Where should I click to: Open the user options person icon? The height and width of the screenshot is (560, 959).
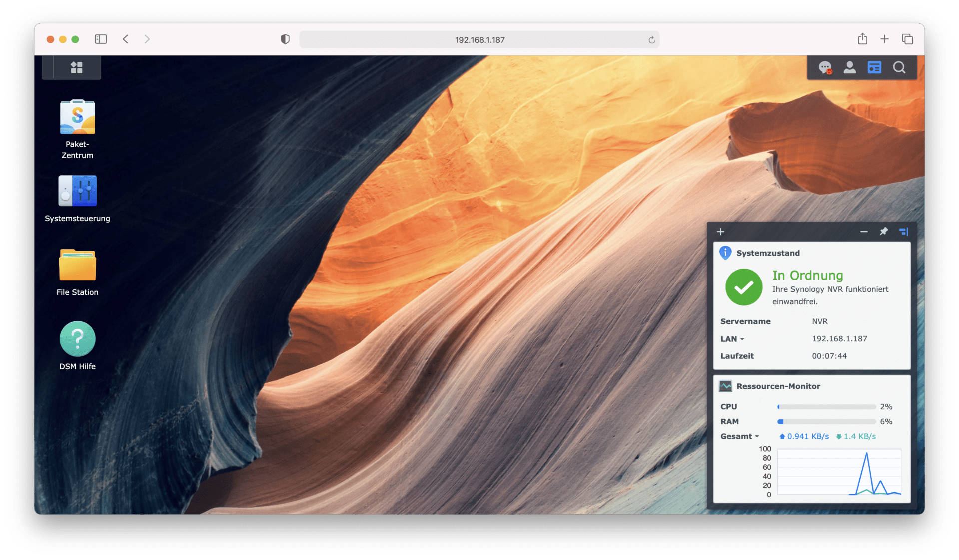tap(849, 67)
